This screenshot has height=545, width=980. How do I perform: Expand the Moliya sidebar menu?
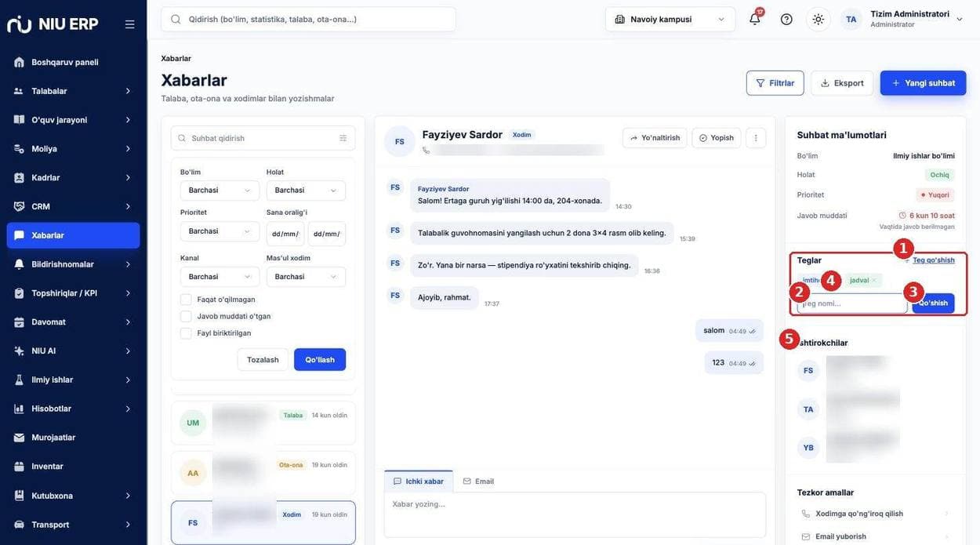(x=74, y=149)
